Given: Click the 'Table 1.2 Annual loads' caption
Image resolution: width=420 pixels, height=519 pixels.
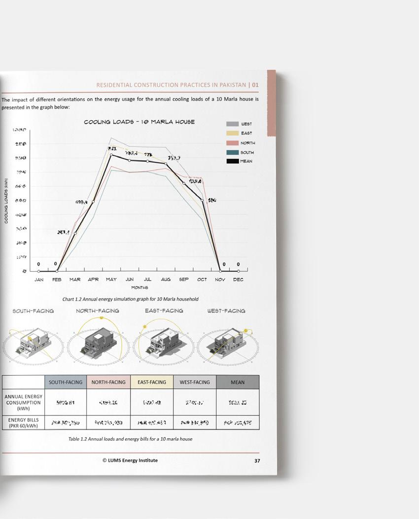Looking at the screenshot, I should [130, 439].
